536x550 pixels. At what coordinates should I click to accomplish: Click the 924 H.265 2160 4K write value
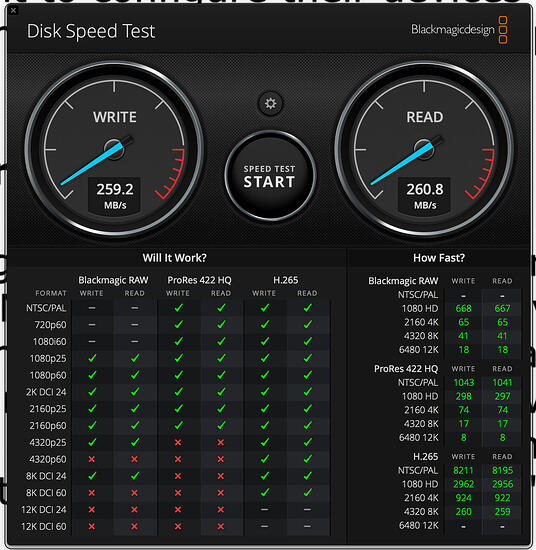point(463,498)
